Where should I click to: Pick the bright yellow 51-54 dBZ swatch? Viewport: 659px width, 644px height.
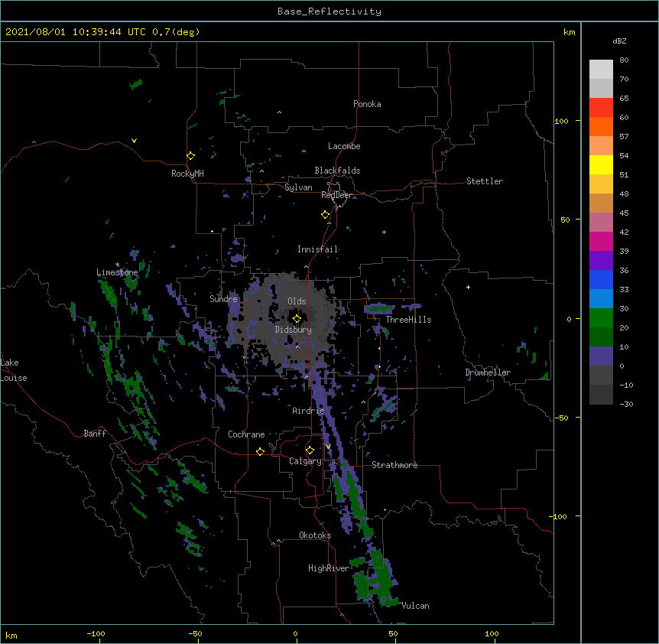click(601, 164)
